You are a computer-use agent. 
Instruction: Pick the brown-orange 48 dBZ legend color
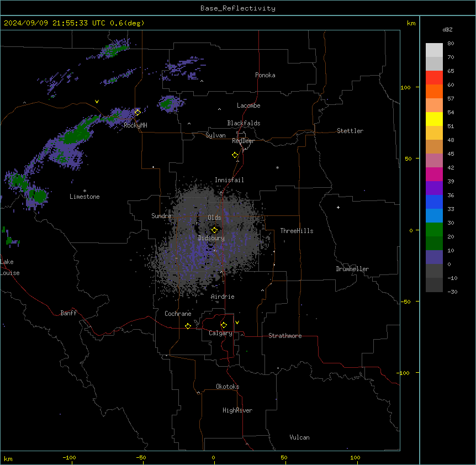[434, 146]
